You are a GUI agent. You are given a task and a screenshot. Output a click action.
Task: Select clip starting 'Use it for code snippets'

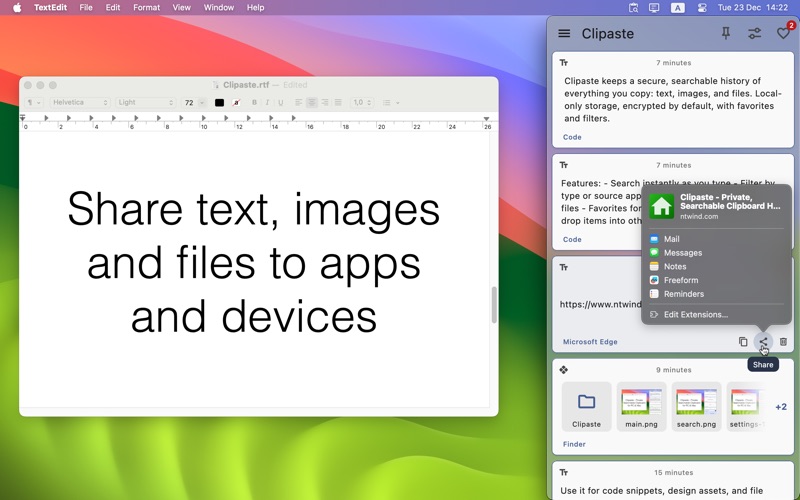click(673, 481)
